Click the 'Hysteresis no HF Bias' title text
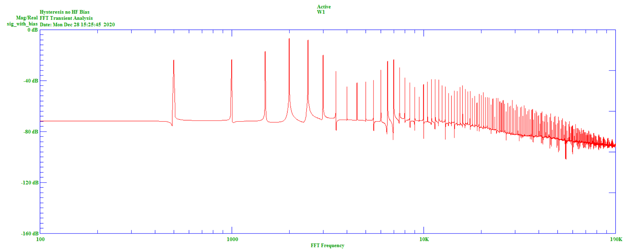This screenshot has height=252, width=644. point(64,12)
